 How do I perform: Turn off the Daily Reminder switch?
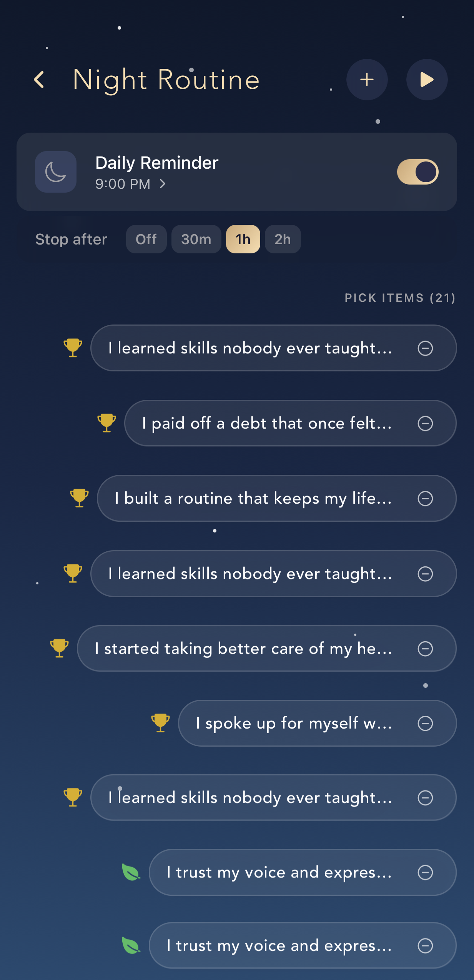[417, 172]
